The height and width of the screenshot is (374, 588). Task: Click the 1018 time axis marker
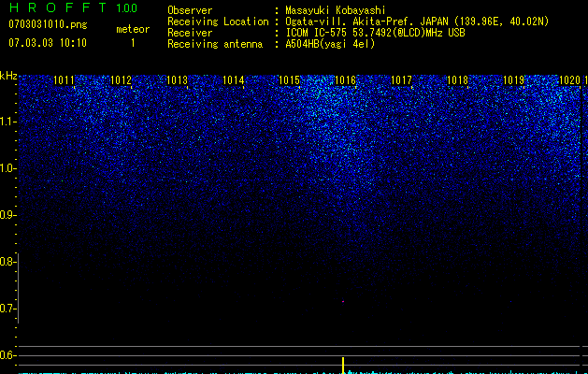[x=457, y=80]
